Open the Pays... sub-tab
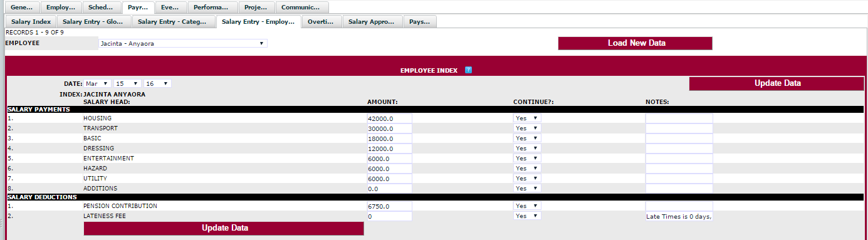868x240 pixels. click(x=420, y=21)
